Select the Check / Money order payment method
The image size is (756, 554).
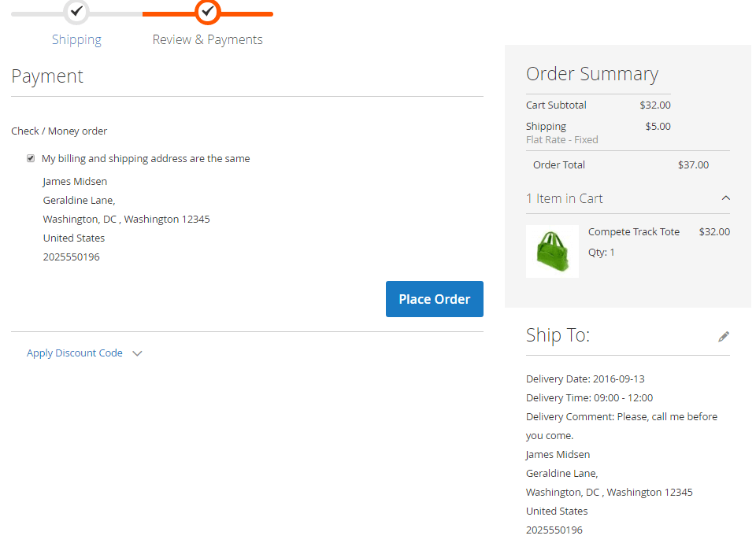[x=59, y=131]
